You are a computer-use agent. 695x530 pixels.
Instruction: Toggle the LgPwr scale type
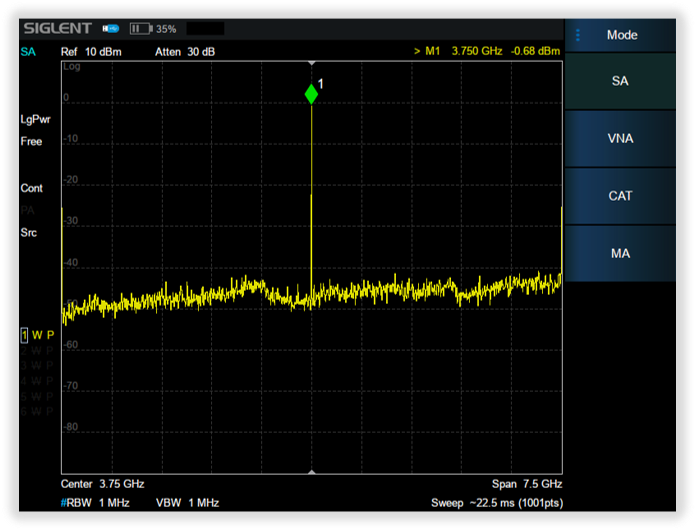pyautogui.click(x=36, y=119)
